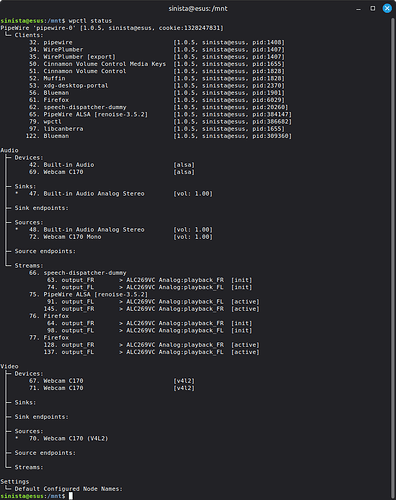Click the '52. Muffin' client entry
Viewport: 396px width, 500px height.
tap(157, 78)
